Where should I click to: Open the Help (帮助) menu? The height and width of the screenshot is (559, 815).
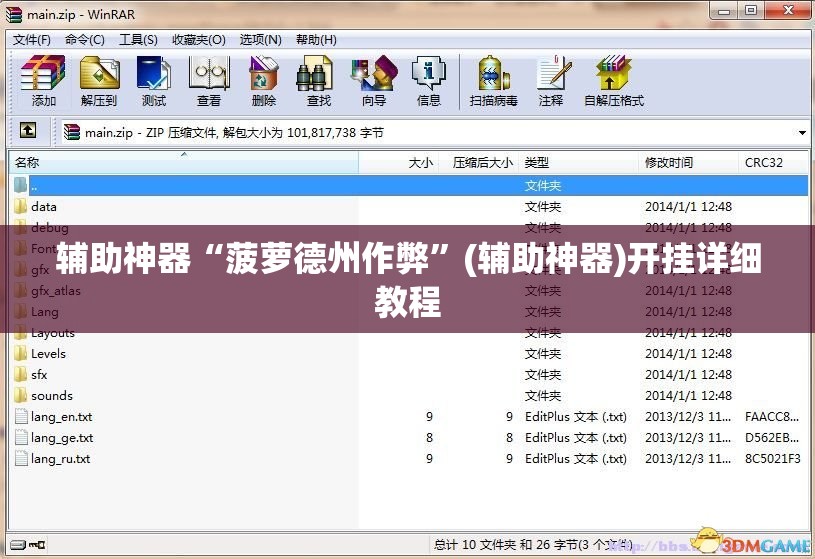(x=316, y=40)
